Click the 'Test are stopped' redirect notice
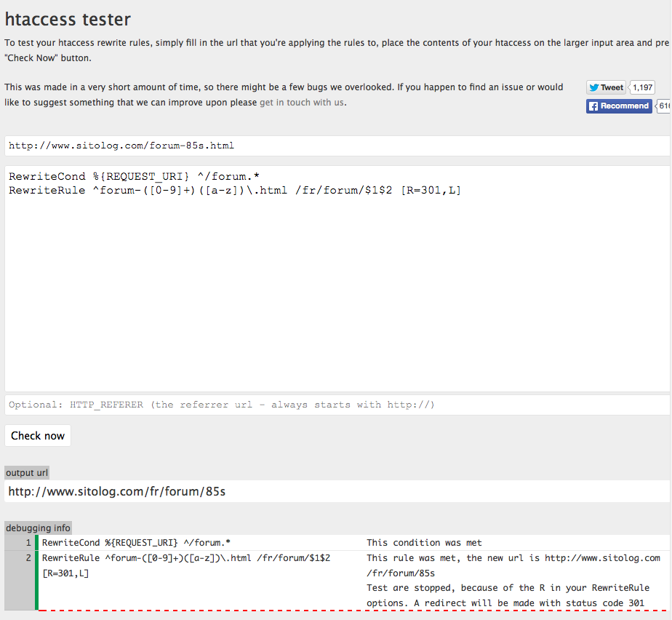This screenshot has width=672, height=620. 508,588
